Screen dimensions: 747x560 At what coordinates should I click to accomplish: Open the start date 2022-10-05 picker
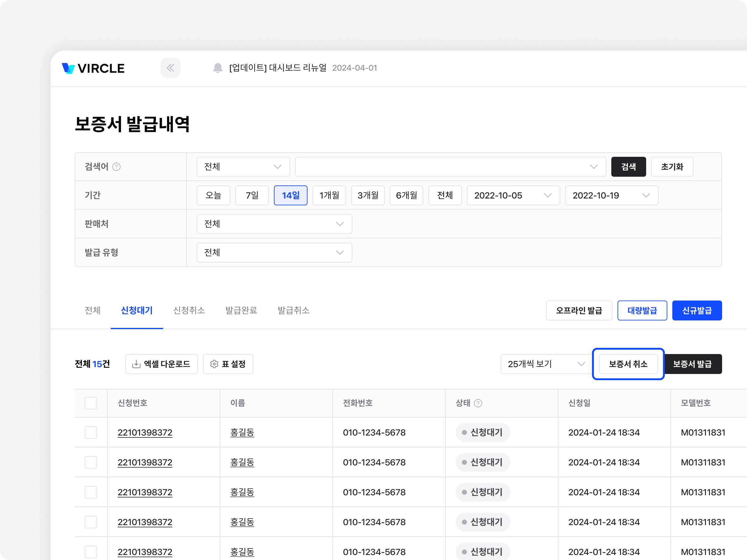pyautogui.click(x=513, y=195)
